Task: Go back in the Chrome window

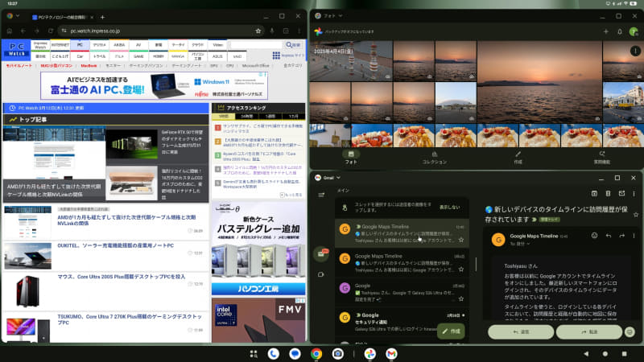Action: tap(23, 31)
